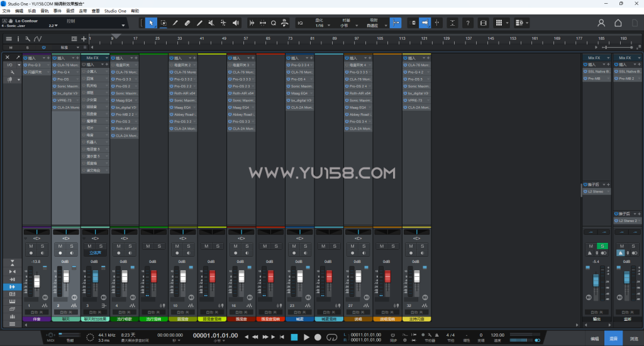Click output channel blue volume fader
644x346 pixels.
[596, 281]
